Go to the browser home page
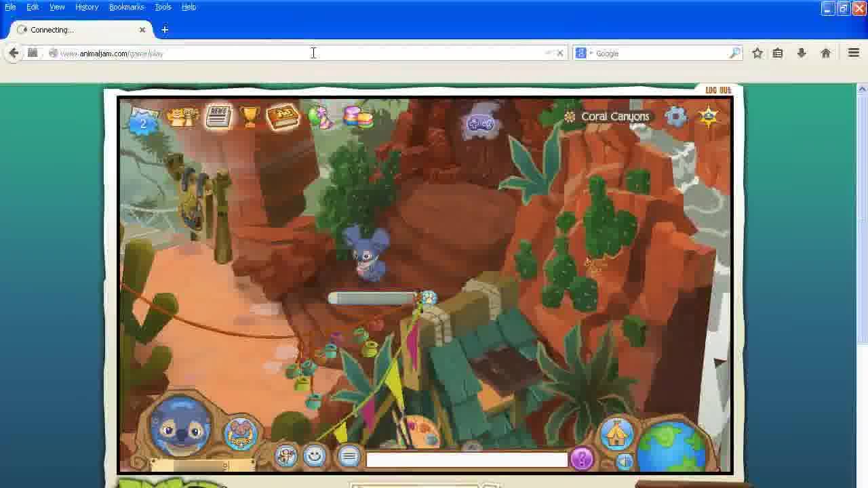The height and width of the screenshot is (488, 868). click(826, 53)
